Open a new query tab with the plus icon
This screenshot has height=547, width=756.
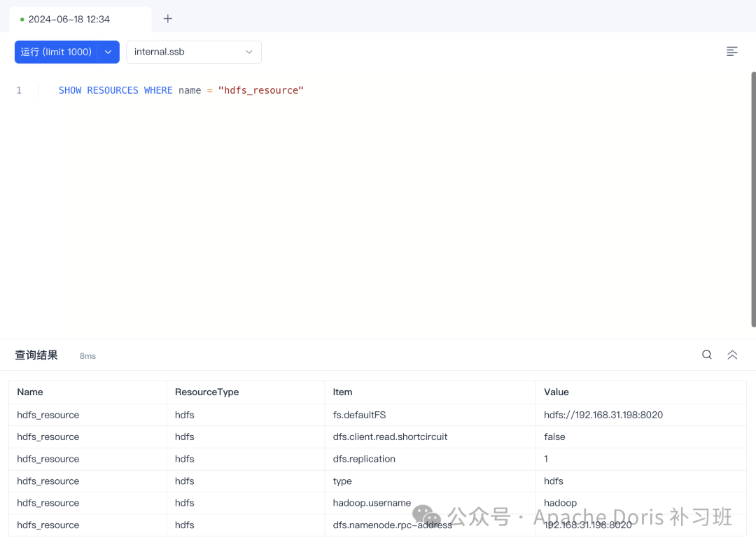point(168,19)
